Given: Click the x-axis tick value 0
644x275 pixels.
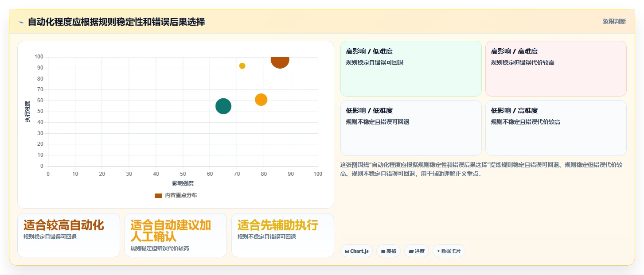Looking at the screenshot, I should tap(48, 174).
